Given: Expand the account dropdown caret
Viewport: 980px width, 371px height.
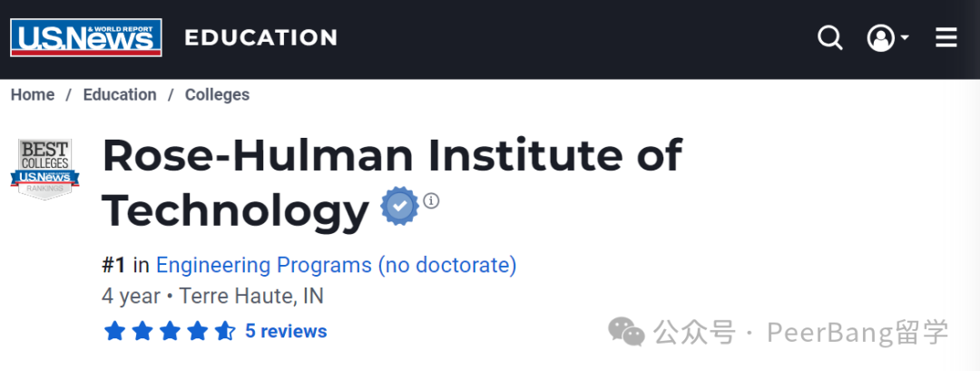Looking at the screenshot, I should click(x=904, y=37).
